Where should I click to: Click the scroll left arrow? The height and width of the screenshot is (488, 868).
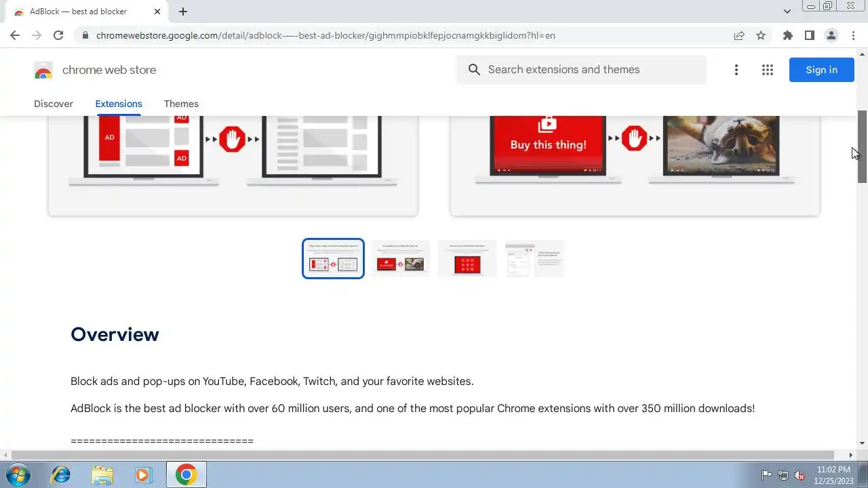[x=5, y=455]
